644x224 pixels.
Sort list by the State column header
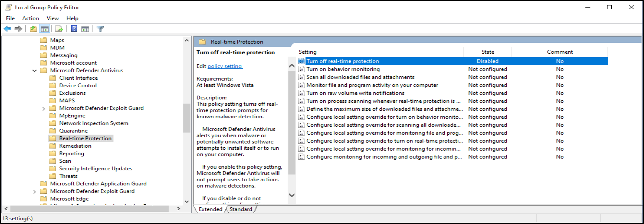(x=488, y=52)
